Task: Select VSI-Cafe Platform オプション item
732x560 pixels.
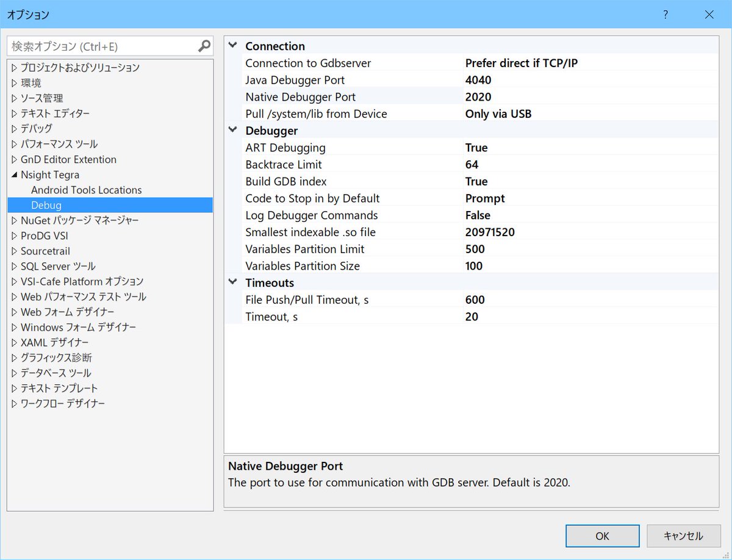Action: (82, 281)
